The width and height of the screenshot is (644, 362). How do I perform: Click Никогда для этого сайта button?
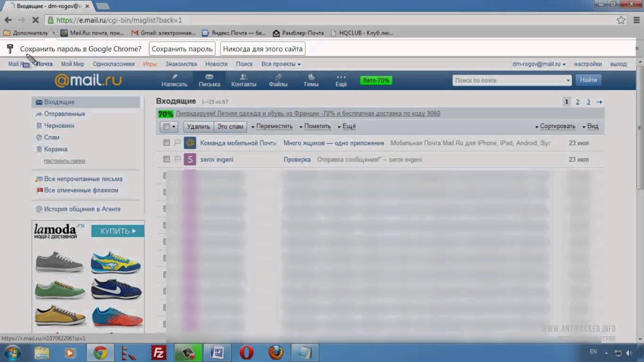tap(263, 49)
